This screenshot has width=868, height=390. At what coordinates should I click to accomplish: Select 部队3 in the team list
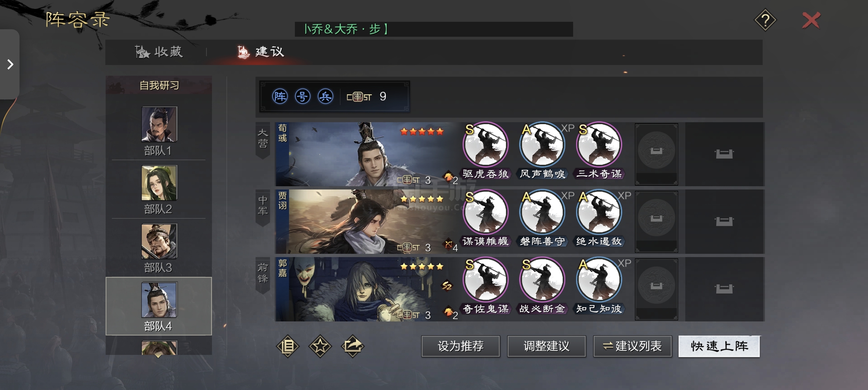159,248
